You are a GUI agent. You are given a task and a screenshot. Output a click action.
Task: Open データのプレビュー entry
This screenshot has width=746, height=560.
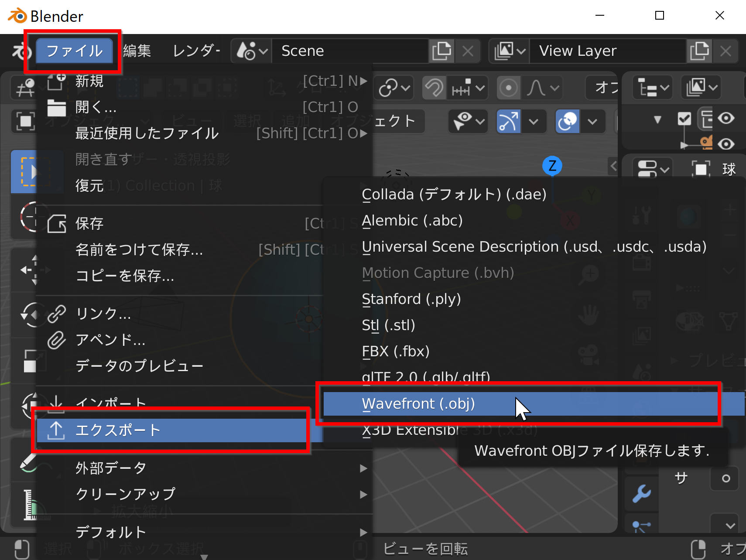tap(179, 366)
